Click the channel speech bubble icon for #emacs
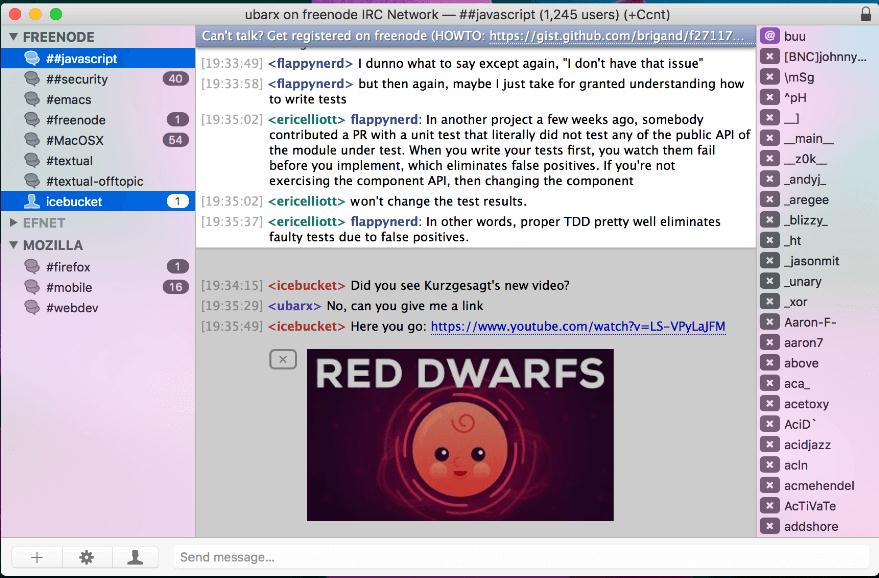This screenshot has height=578, width=879. [x=32, y=99]
